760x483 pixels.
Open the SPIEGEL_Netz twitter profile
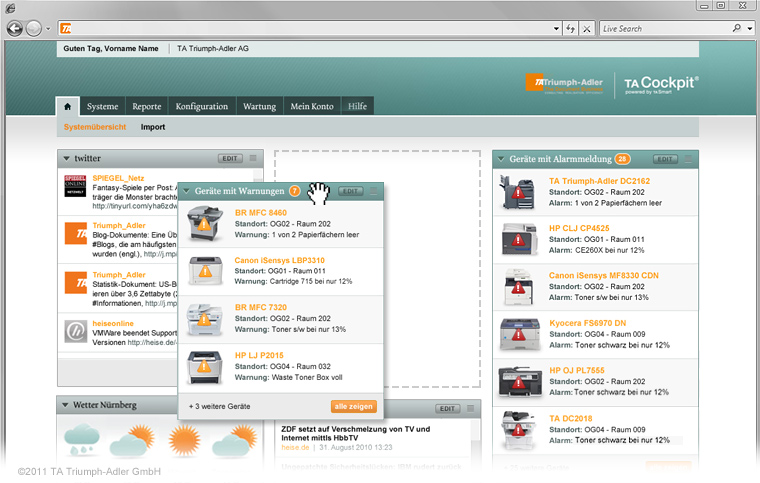[118, 178]
